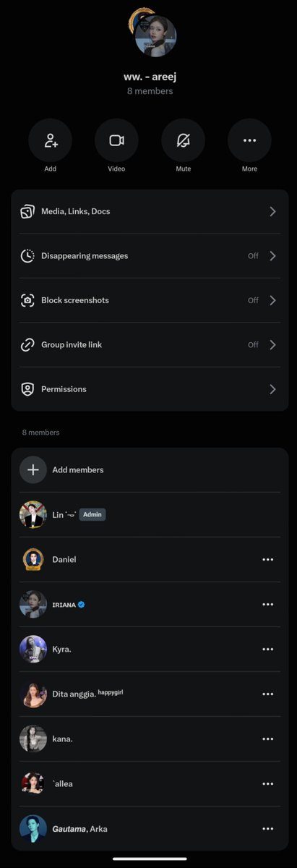Click the Group invite link chain icon
This screenshot has width=297, height=868.
[27, 345]
